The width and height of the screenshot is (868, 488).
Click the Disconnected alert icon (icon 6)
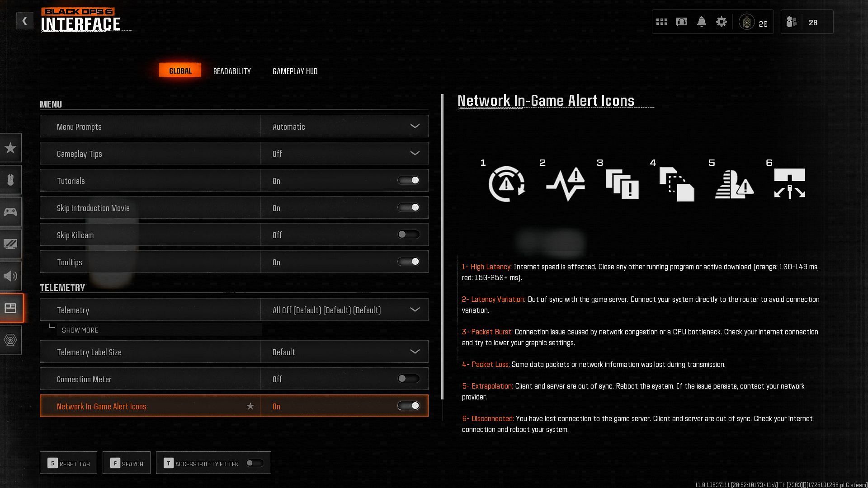[x=790, y=183]
